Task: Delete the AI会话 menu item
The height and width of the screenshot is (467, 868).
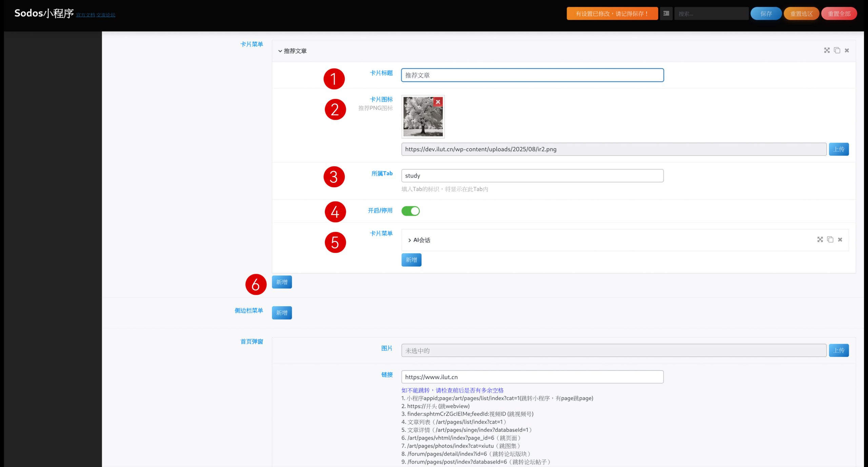Action: pos(840,240)
